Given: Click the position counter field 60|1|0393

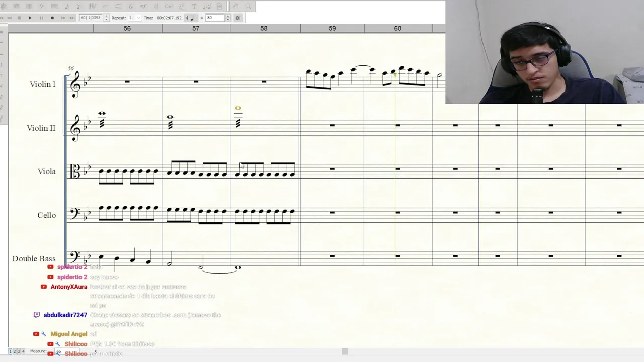Looking at the screenshot, I should coord(91,18).
